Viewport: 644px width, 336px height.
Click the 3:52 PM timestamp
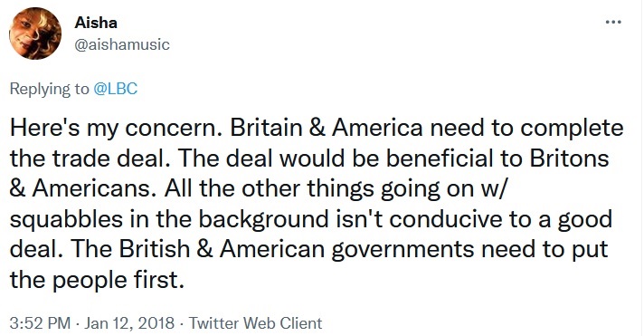point(40,323)
